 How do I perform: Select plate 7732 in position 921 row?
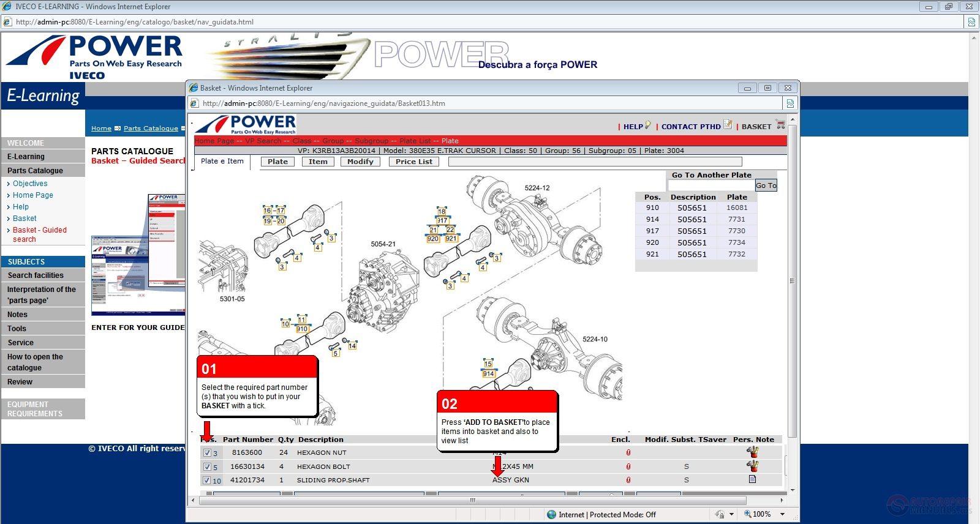click(737, 254)
